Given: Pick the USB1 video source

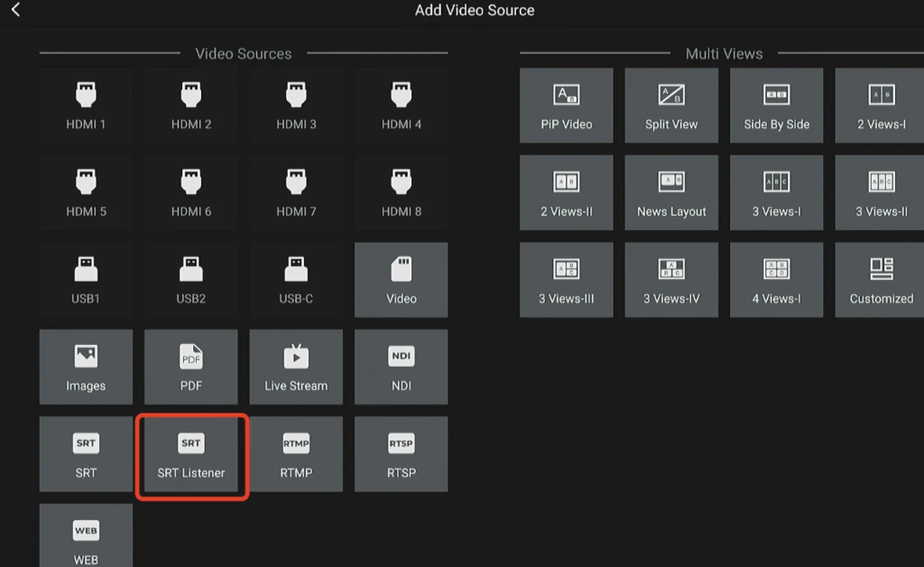Looking at the screenshot, I should pos(86,280).
